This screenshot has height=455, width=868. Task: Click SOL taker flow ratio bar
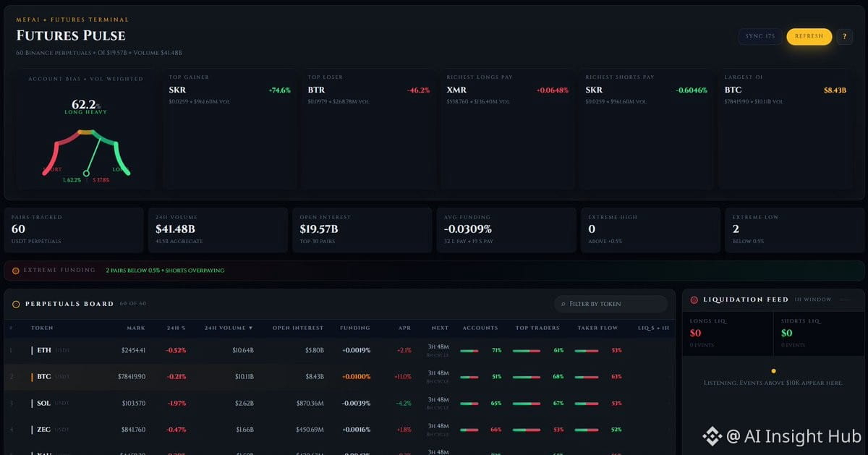click(587, 404)
